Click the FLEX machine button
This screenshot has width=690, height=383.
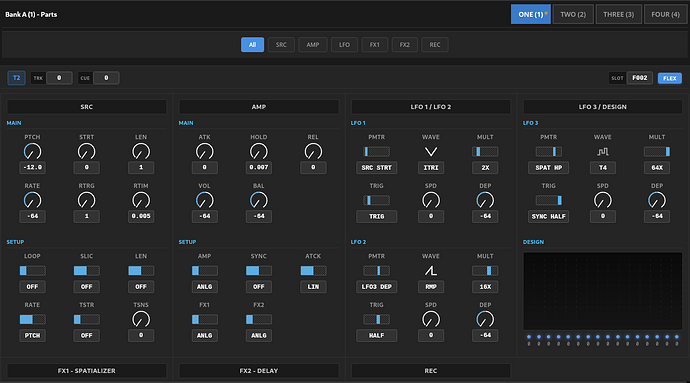670,78
